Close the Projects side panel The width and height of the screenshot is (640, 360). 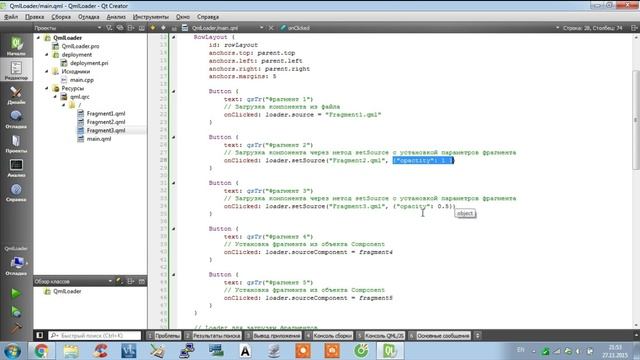click(x=142, y=28)
